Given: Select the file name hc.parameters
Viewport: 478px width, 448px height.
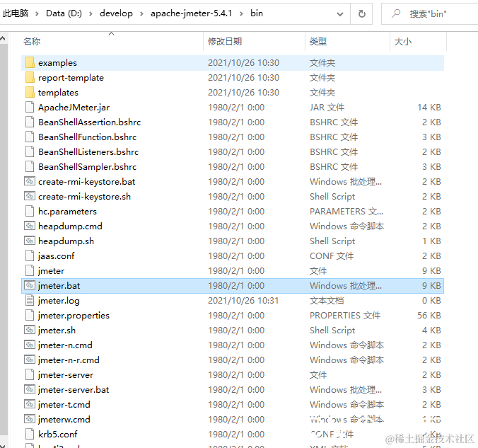Looking at the screenshot, I should pyautogui.click(x=67, y=211).
